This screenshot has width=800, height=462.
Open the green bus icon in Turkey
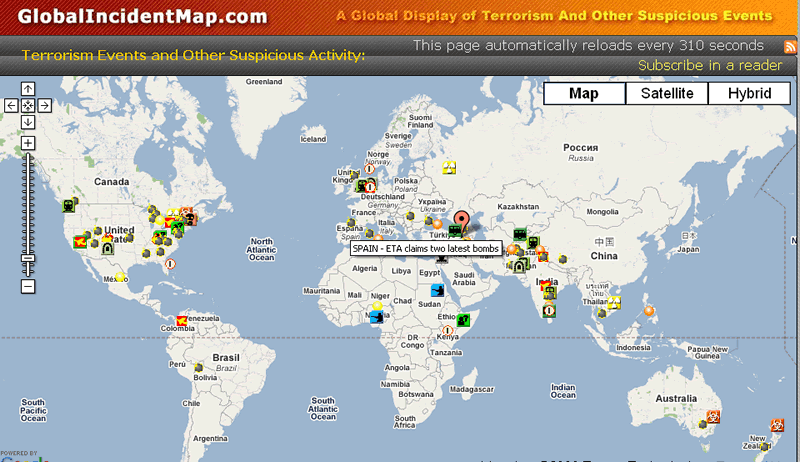pyautogui.click(x=454, y=230)
